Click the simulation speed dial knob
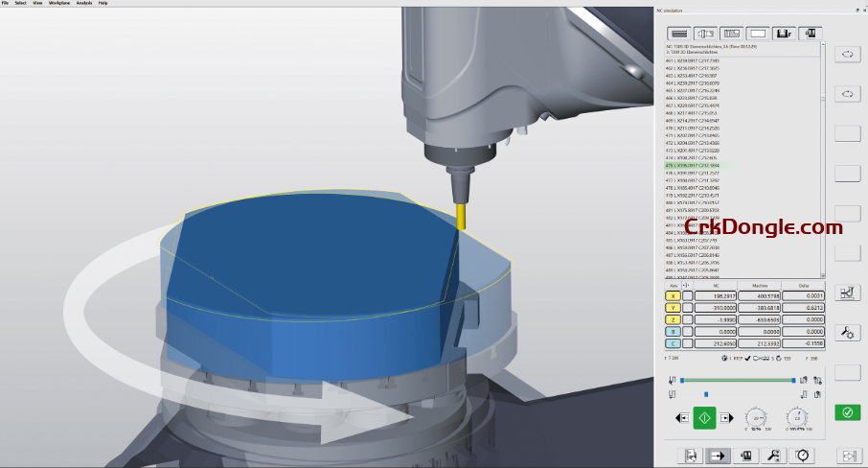This screenshot has height=468, width=868. pos(757,418)
